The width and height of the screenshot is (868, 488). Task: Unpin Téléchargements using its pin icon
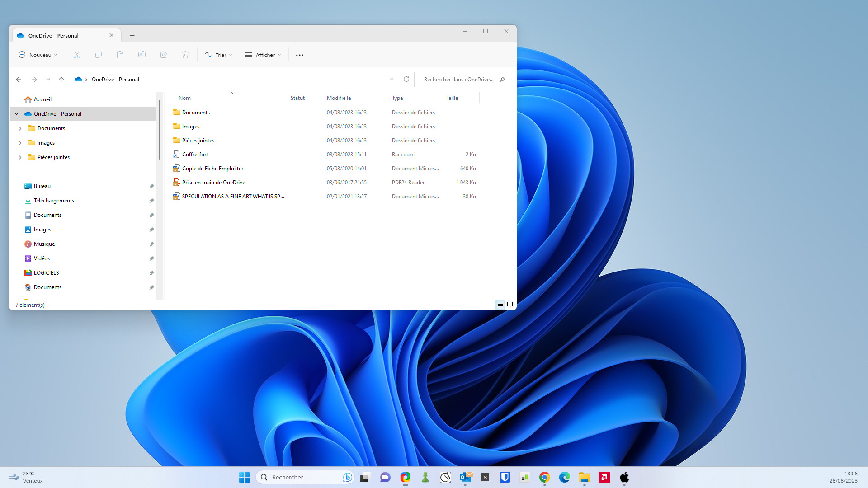[151, 201]
